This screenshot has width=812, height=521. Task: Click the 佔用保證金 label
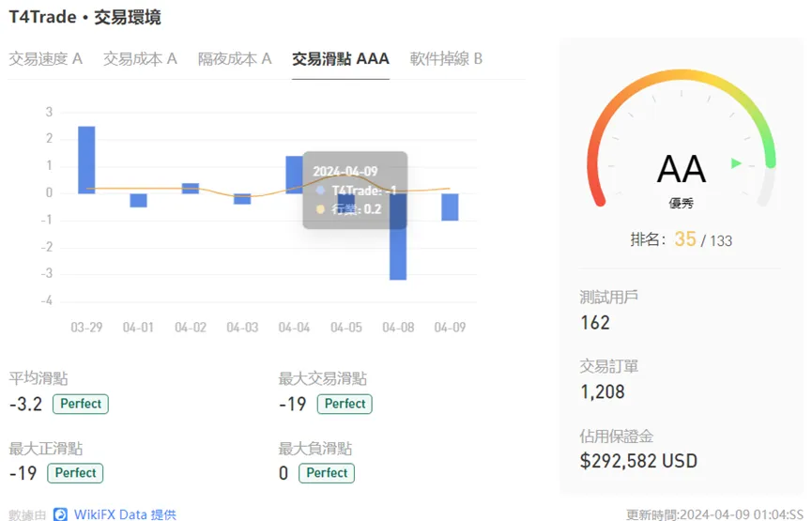(x=616, y=437)
